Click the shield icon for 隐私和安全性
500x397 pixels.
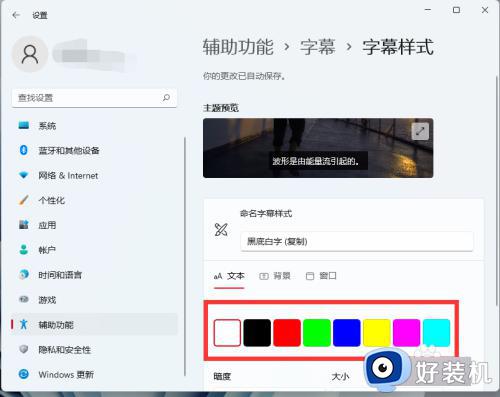(24, 349)
